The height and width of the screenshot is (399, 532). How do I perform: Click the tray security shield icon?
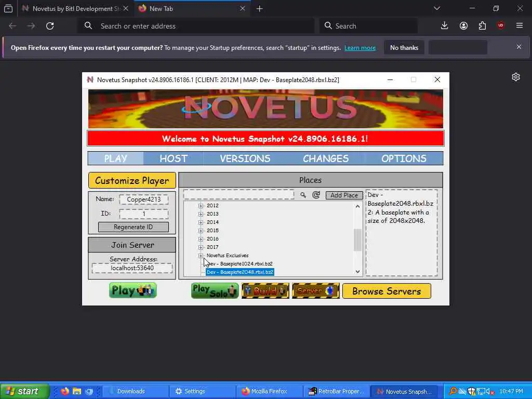[472, 392]
